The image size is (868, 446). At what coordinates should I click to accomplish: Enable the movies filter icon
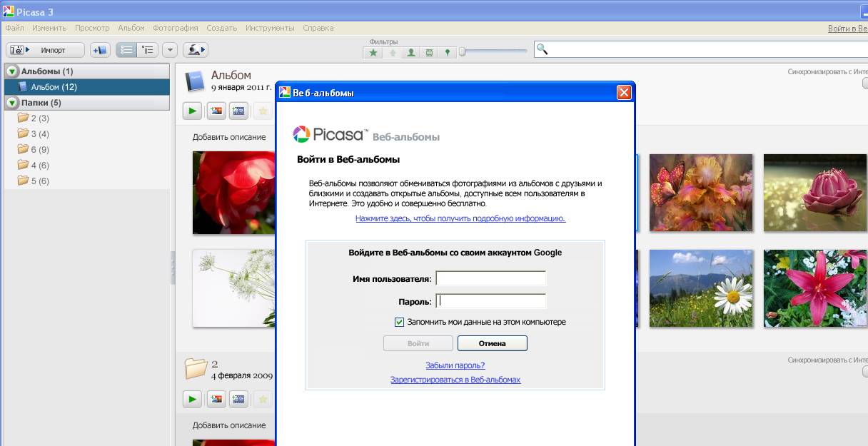point(429,53)
